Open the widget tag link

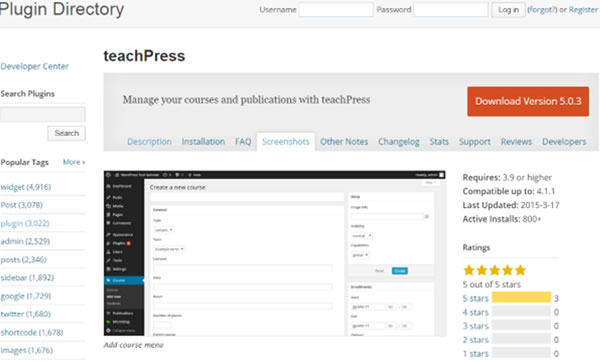[x=26, y=187]
